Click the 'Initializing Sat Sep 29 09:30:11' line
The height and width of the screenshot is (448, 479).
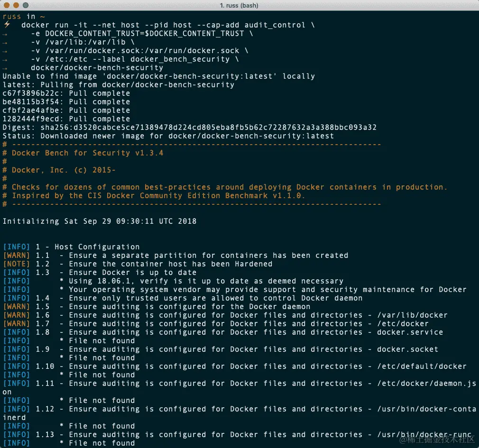[x=99, y=221]
